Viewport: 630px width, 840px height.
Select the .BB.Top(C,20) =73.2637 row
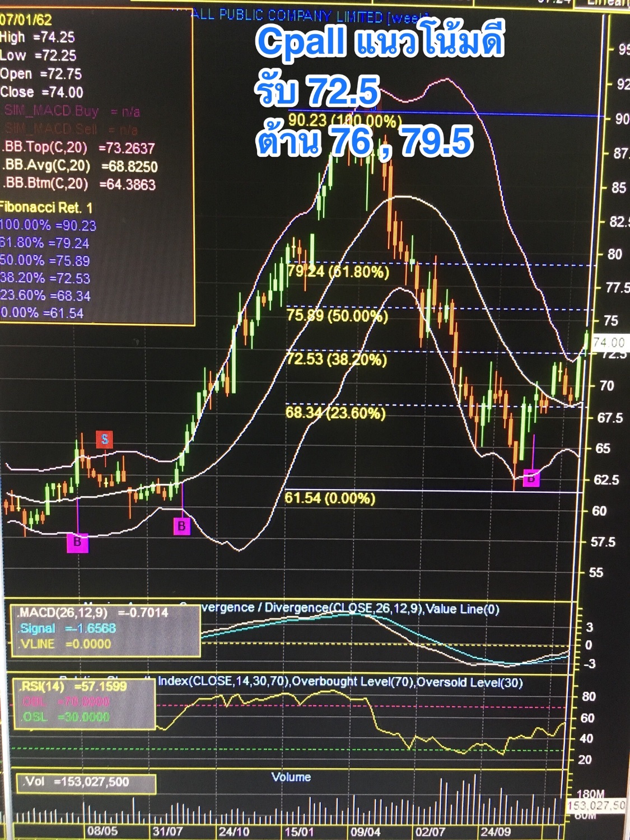point(78,148)
